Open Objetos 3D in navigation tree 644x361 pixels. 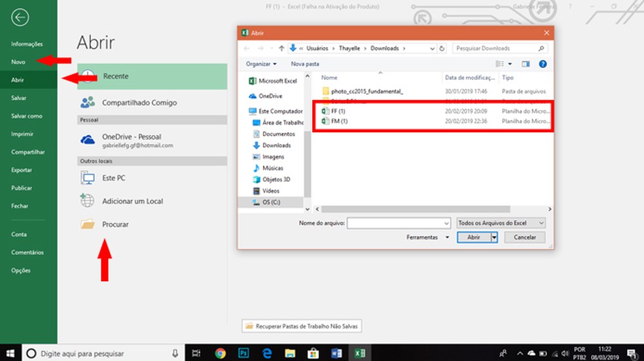tap(272, 180)
